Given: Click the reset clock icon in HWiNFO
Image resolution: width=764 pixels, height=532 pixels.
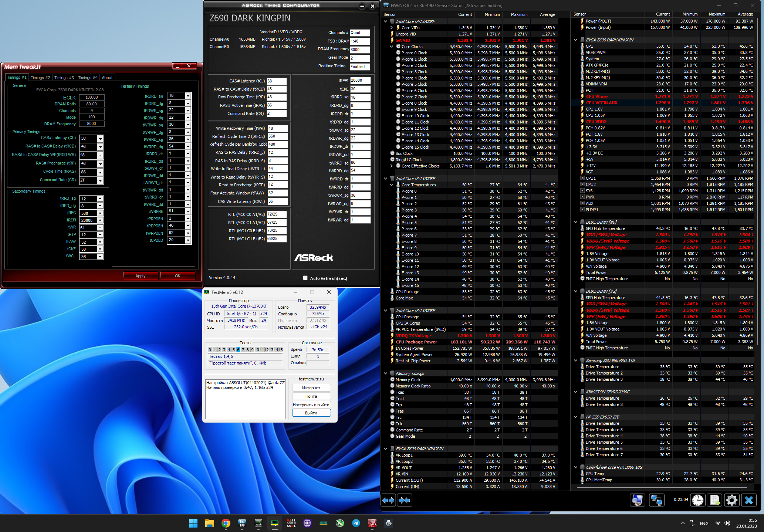Looking at the screenshot, I should click(x=698, y=500).
